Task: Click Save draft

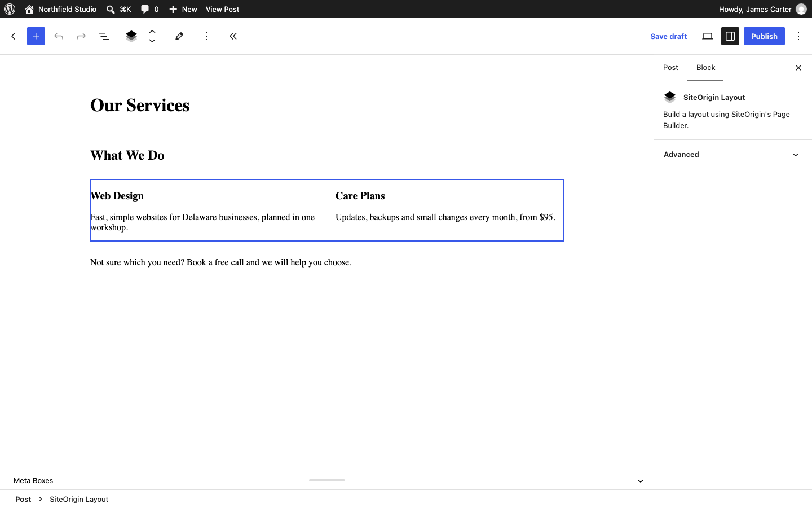Action: point(669,36)
